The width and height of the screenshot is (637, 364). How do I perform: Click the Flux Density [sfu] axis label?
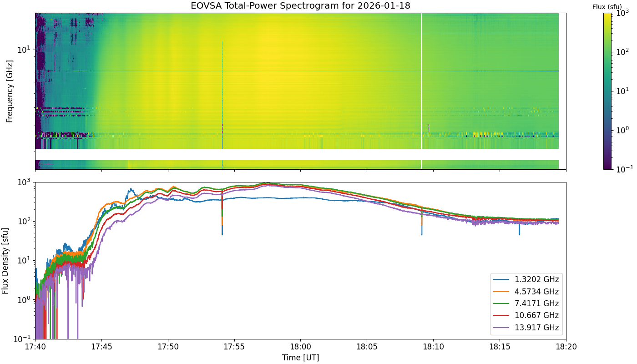click(x=5, y=260)
